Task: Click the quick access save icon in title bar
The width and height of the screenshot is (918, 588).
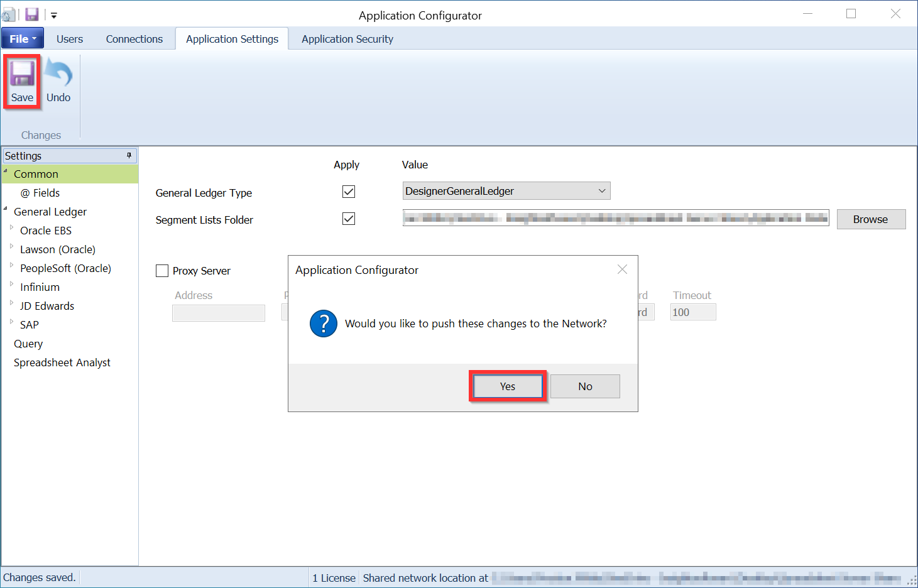Action: [31, 14]
